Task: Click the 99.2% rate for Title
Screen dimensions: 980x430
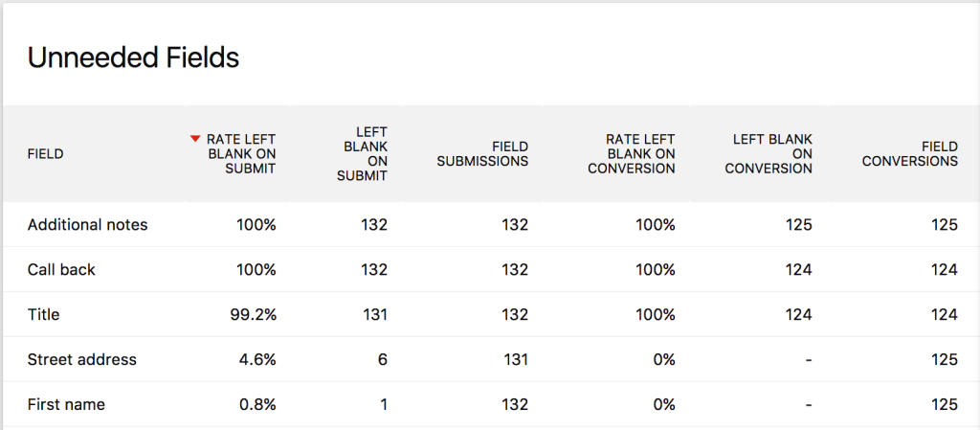Action: 254,315
